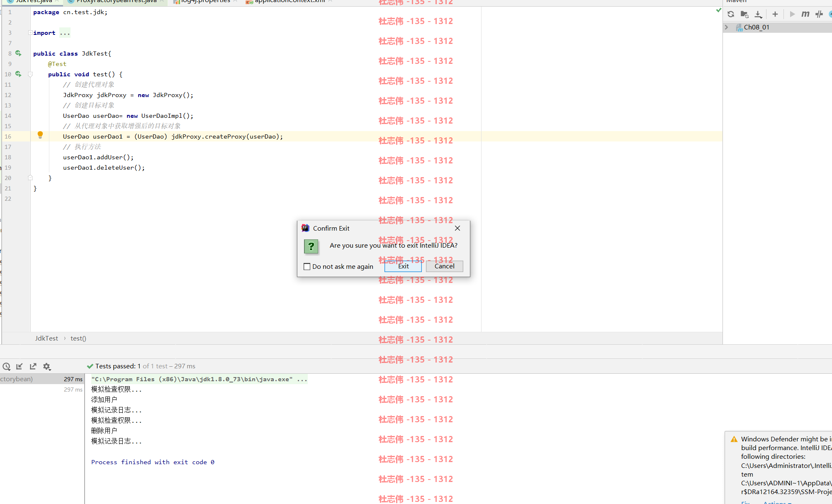Open test history clock icon

pos(6,366)
